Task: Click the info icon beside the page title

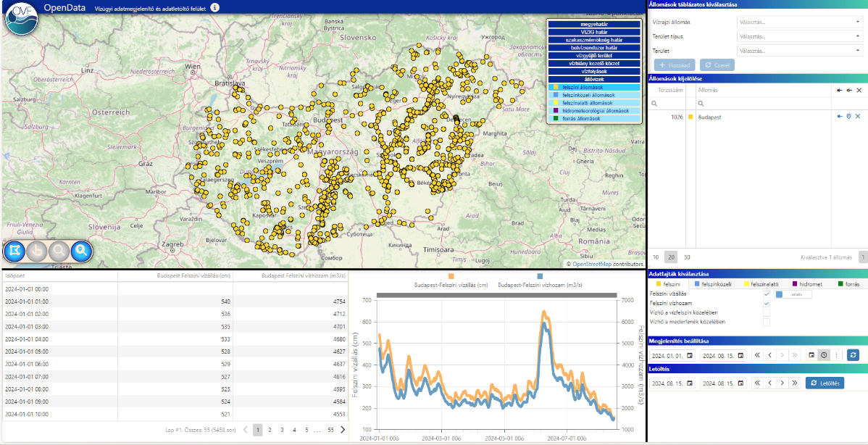Action: 214,7
